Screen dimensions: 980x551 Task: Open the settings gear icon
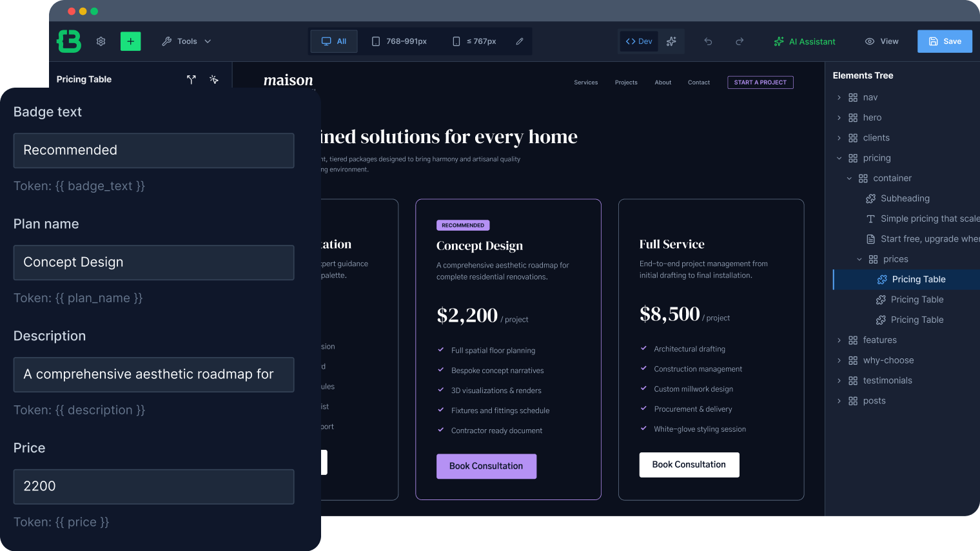click(x=101, y=41)
